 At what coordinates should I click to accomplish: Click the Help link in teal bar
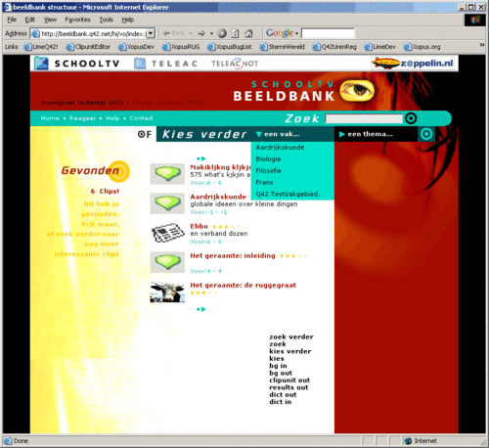[112, 118]
